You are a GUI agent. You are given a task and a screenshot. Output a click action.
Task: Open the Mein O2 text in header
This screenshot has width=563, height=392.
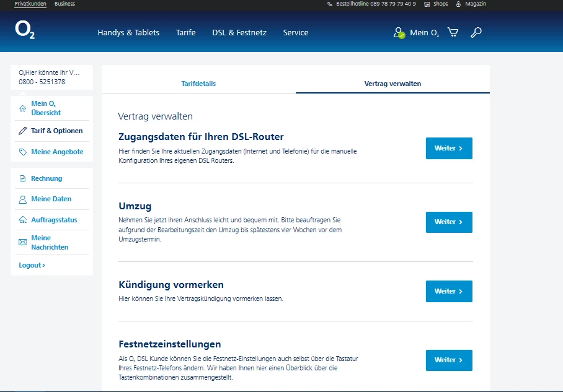point(424,33)
